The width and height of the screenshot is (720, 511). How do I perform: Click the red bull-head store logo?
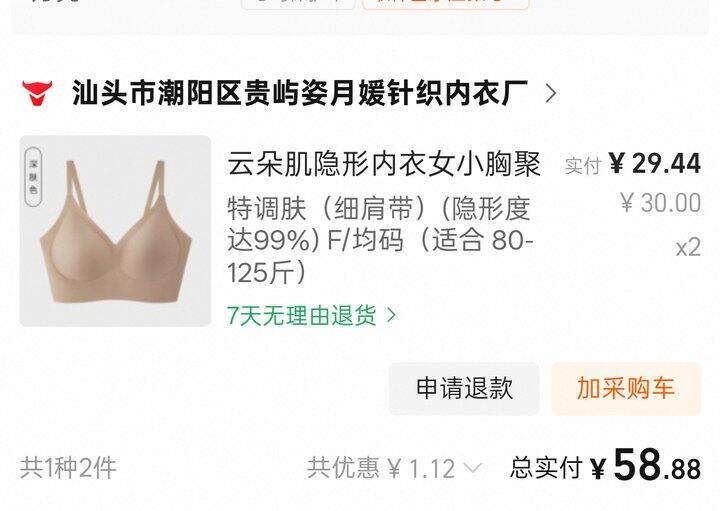point(37,93)
